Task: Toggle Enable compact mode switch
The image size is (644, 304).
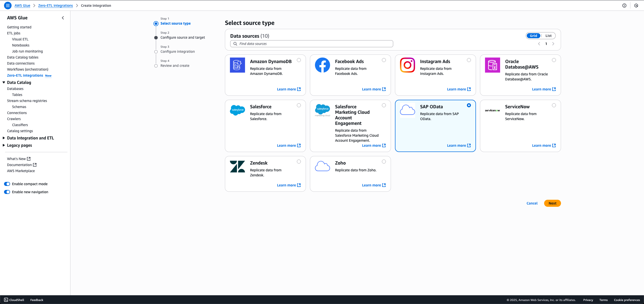Action: point(7,184)
